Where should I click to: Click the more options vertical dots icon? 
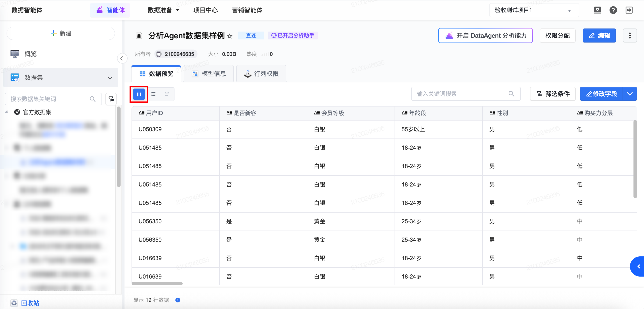click(x=630, y=36)
